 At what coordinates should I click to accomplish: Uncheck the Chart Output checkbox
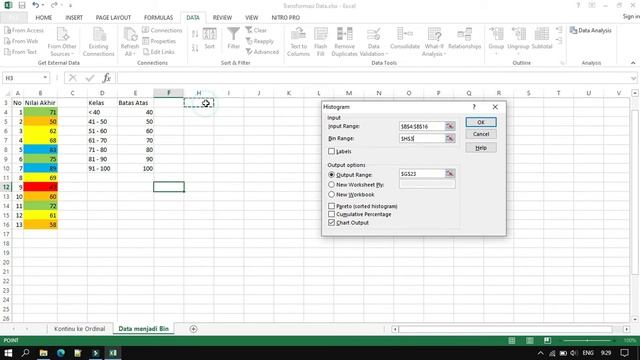point(331,222)
